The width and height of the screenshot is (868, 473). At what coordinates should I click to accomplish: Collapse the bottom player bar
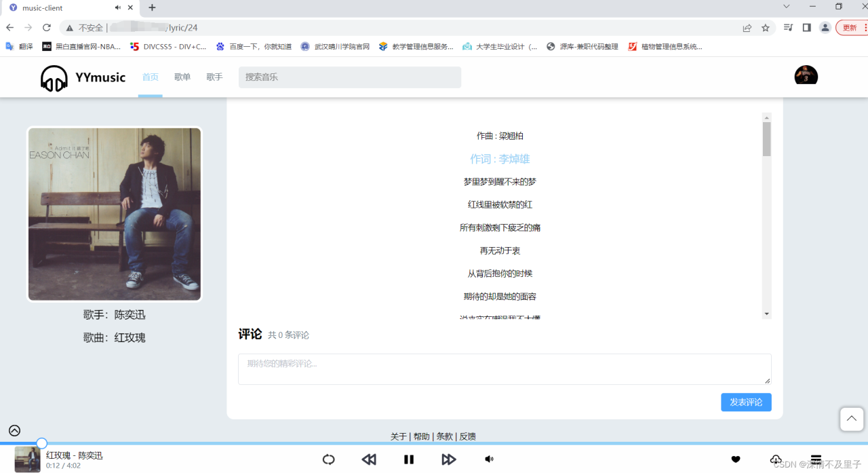[x=14, y=430]
